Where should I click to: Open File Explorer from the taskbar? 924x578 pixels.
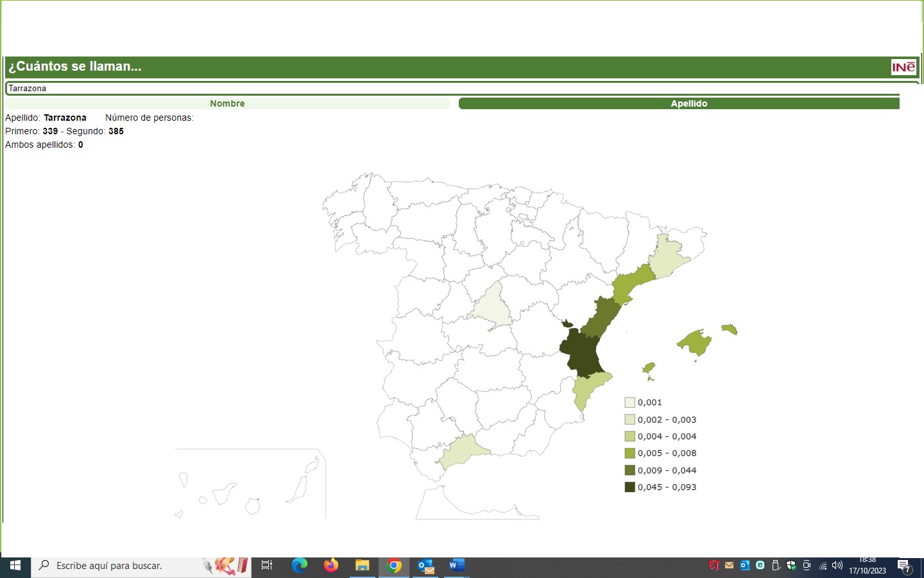(x=363, y=566)
